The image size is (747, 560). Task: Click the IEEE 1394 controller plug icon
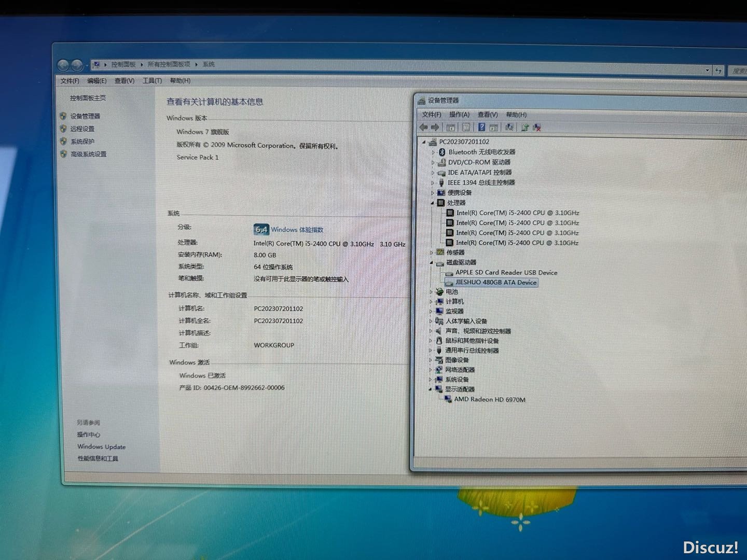coord(441,183)
